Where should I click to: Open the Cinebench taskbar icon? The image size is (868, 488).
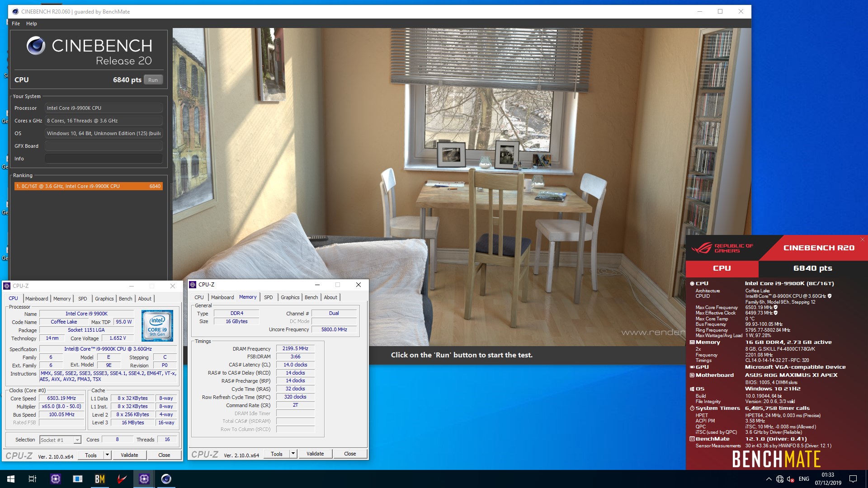point(166,479)
